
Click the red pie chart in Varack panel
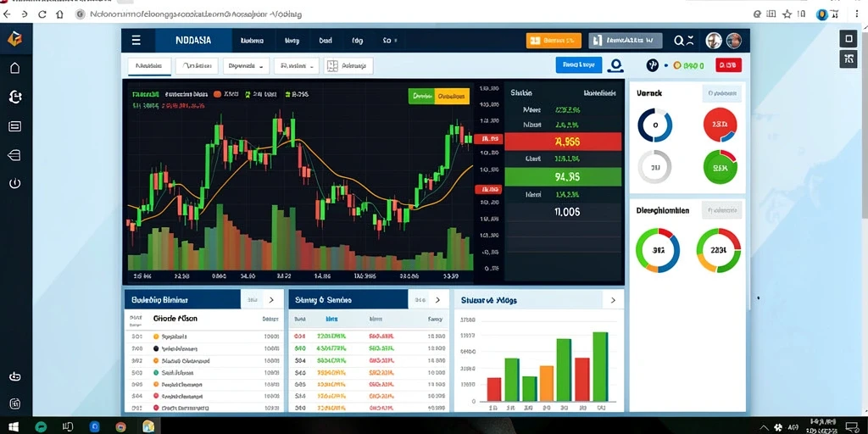pos(721,125)
